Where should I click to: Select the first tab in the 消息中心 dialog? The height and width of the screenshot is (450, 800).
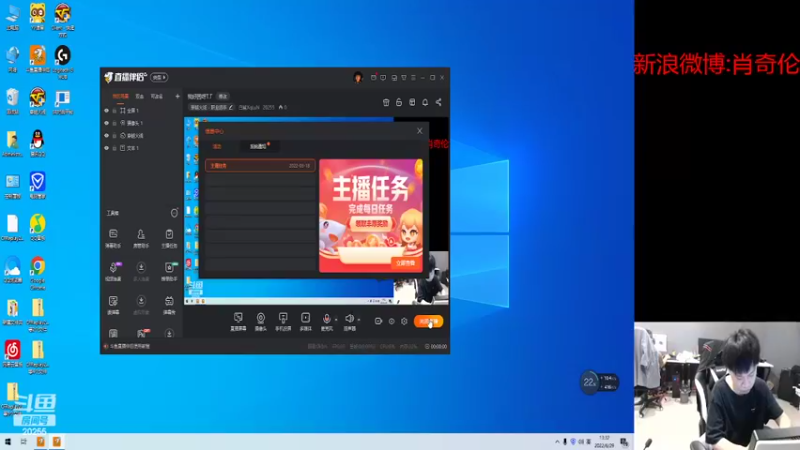point(217,146)
